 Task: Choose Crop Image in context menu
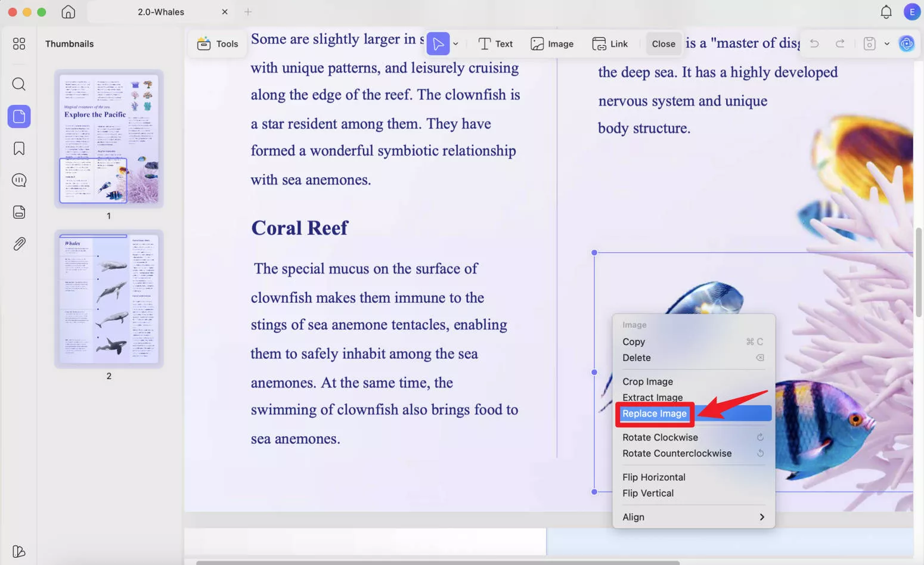[x=694, y=382]
